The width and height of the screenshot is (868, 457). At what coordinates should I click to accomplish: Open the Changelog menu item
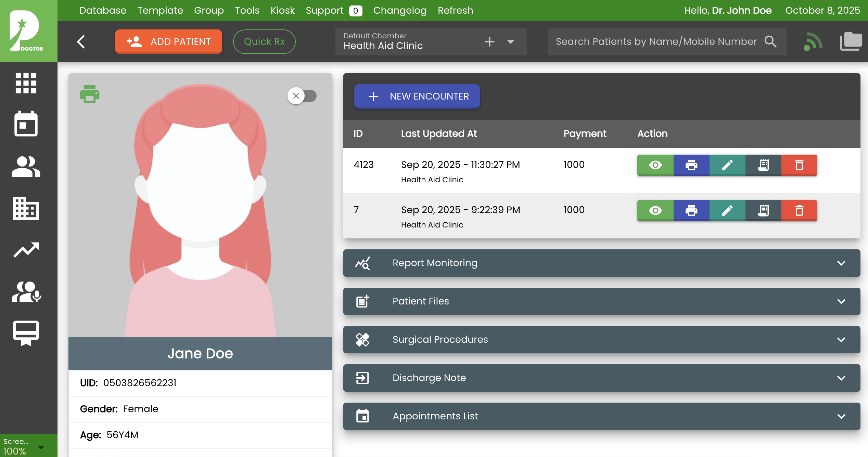click(400, 10)
